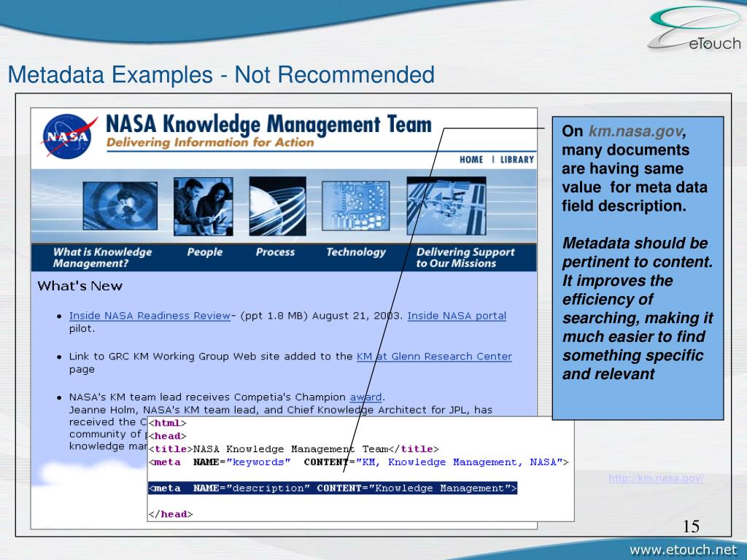Click 'Delivering Information for Action' tagline
747x560 pixels.
(210, 142)
